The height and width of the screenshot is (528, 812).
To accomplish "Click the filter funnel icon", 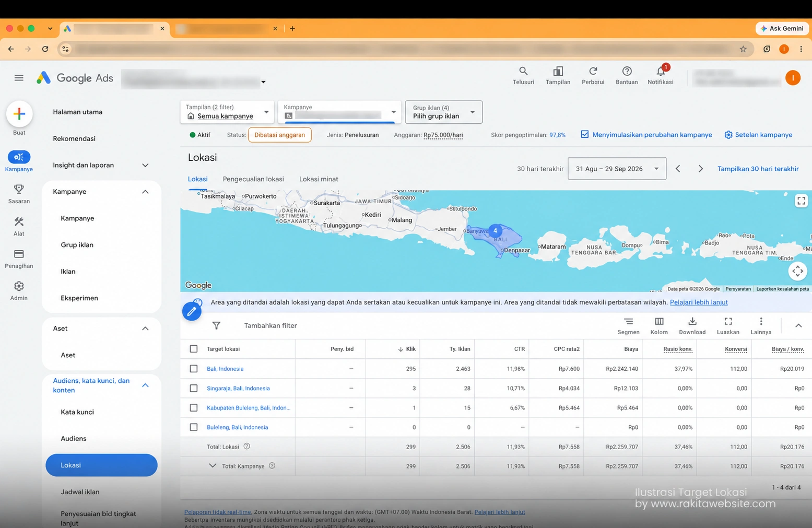I will click(216, 325).
